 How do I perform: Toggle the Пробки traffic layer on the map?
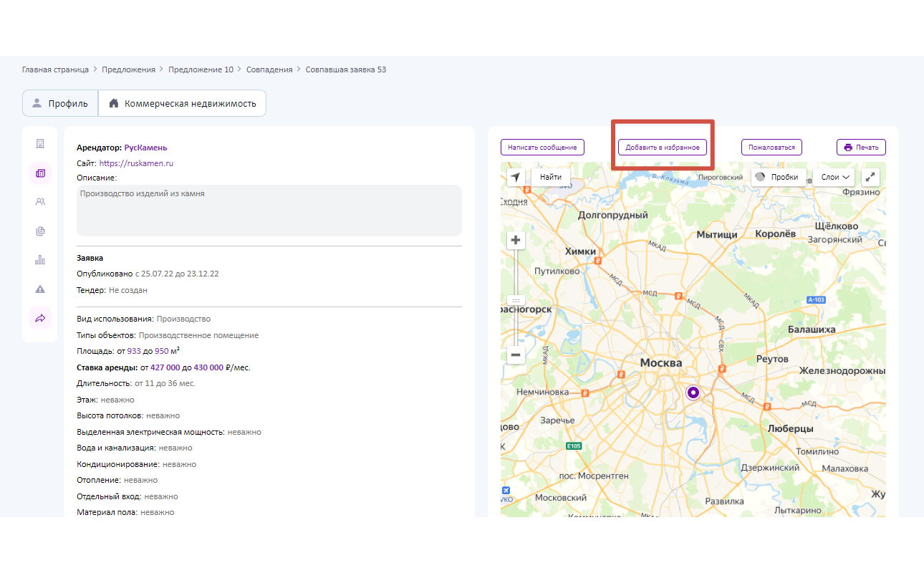coord(777,177)
